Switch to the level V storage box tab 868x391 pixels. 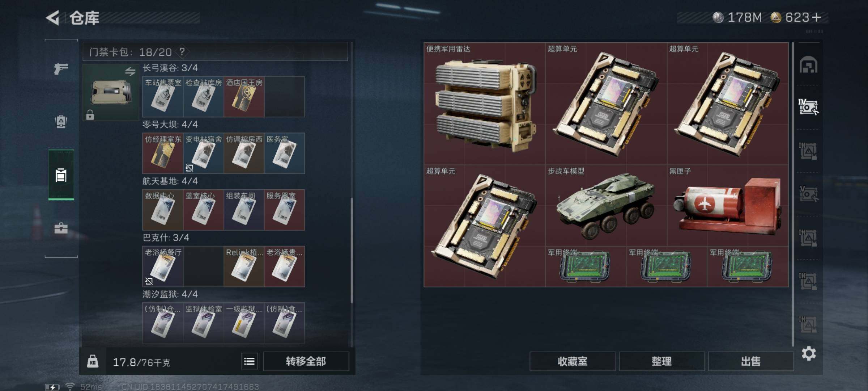click(x=808, y=194)
